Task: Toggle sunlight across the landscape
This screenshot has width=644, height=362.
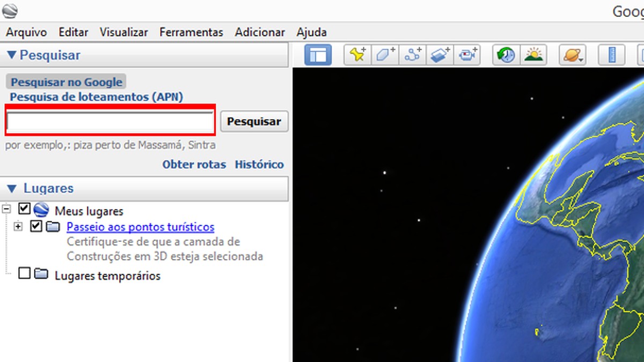Action: pos(533,54)
